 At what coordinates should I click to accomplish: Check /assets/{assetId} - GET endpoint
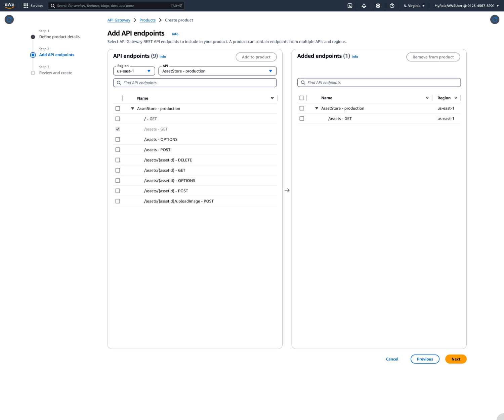coord(118,170)
